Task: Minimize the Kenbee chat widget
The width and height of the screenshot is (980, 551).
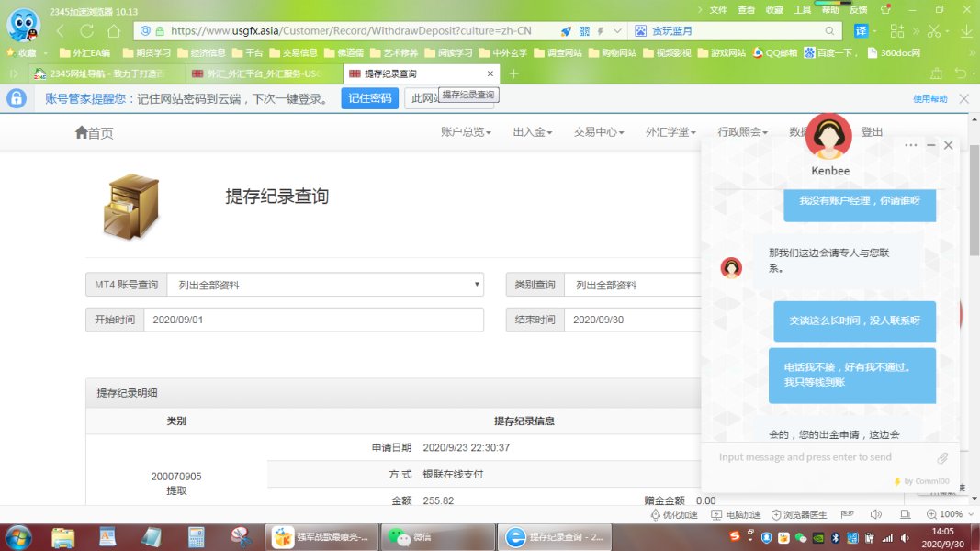Action: [x=930, y=145]
